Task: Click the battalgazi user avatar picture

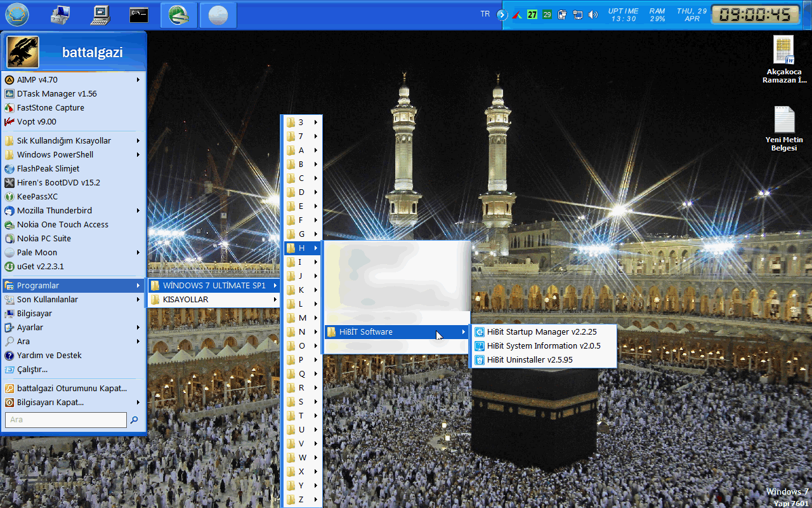Action: 23,52
